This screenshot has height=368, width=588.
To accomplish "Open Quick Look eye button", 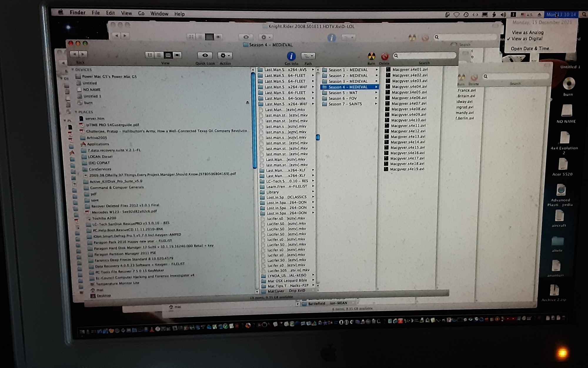I will click(x=205, y=55).
